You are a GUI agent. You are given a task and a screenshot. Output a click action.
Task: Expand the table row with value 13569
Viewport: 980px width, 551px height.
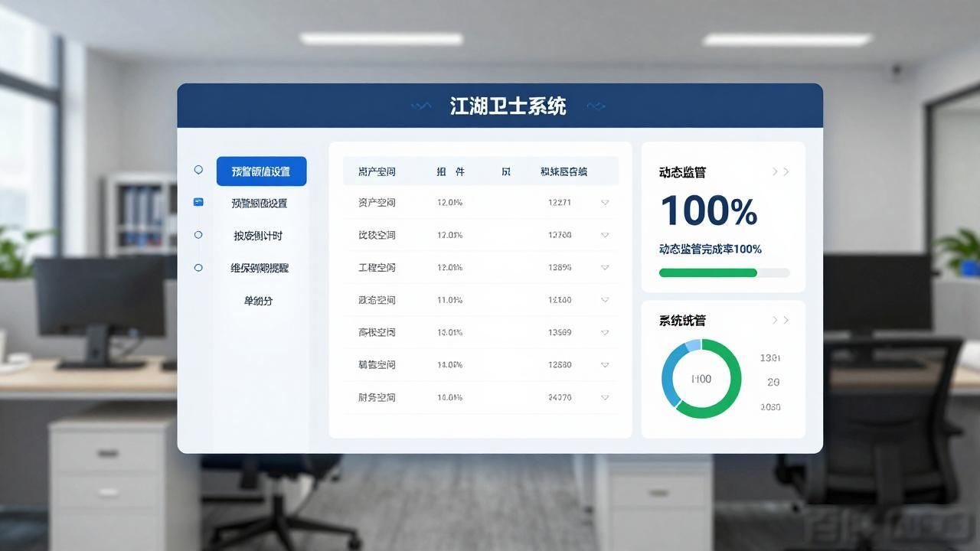click(605, 332)
